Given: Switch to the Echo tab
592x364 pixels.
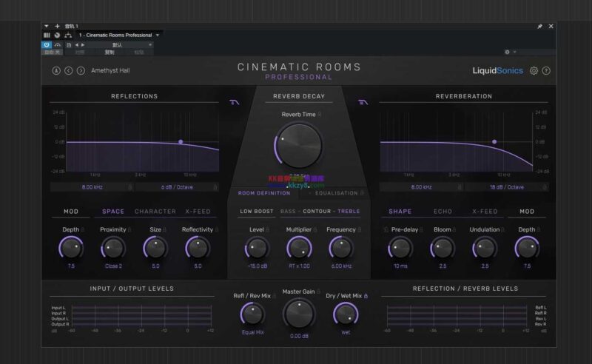Looking at the screenshot, I should coord(443,212).
